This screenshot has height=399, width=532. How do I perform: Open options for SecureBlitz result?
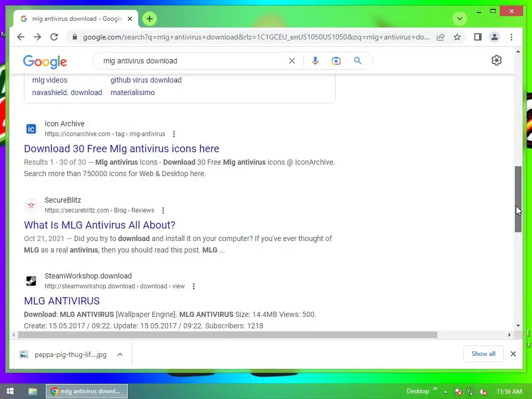(x=163, y=210)
